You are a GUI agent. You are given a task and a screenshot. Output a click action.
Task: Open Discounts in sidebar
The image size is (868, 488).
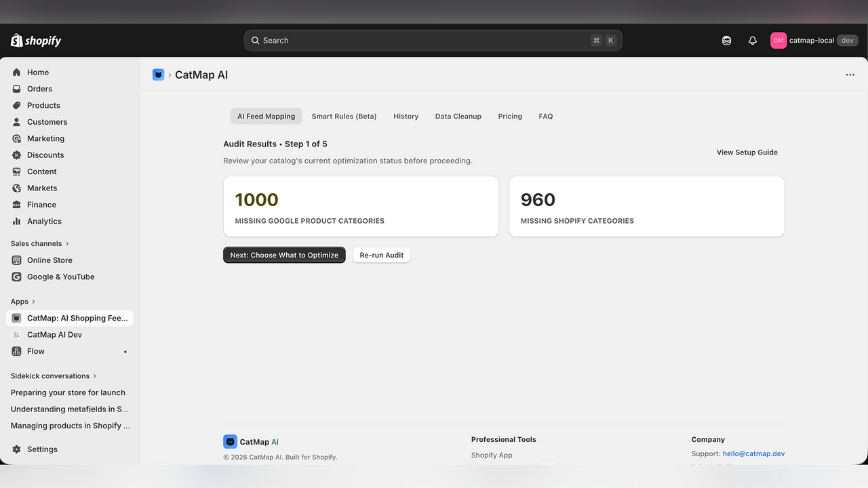(x=70, y=155)
